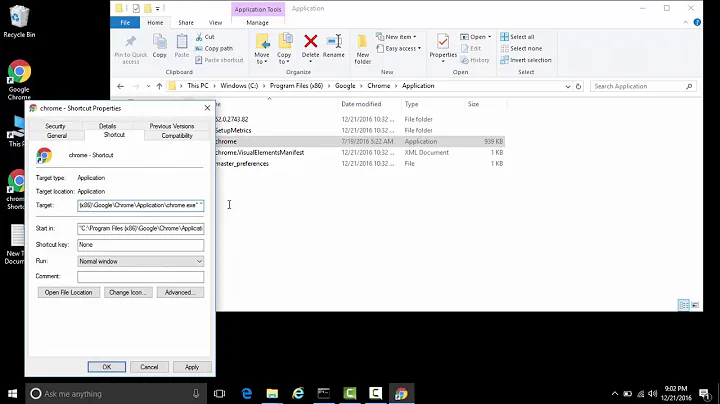
Task: Click the Advanced button
Action: pos(180,292)
